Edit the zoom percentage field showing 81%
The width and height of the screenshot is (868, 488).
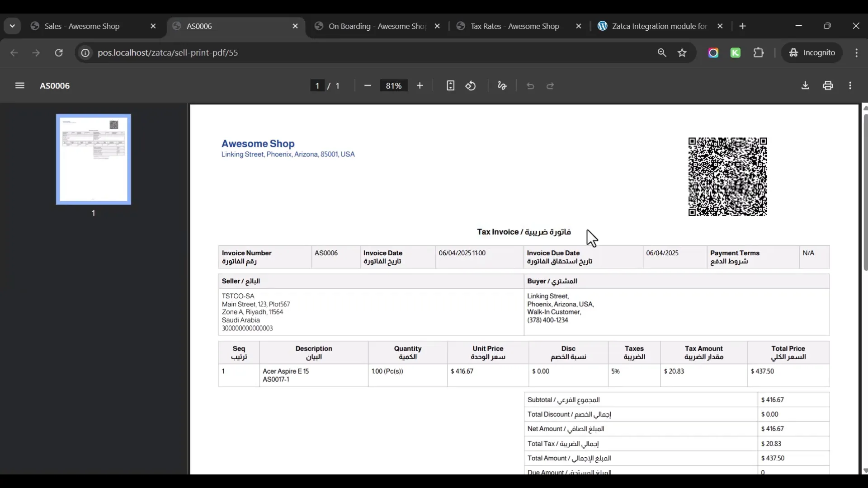[394, 86]
